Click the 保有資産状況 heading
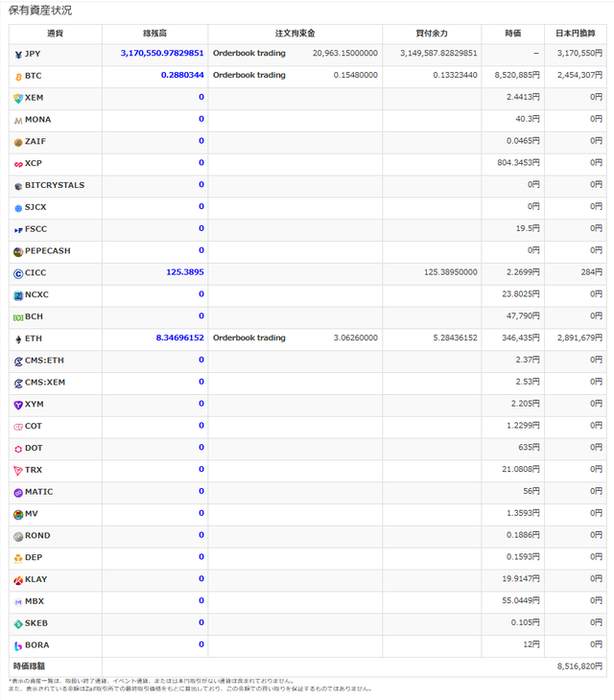 (x=40, y=11)
